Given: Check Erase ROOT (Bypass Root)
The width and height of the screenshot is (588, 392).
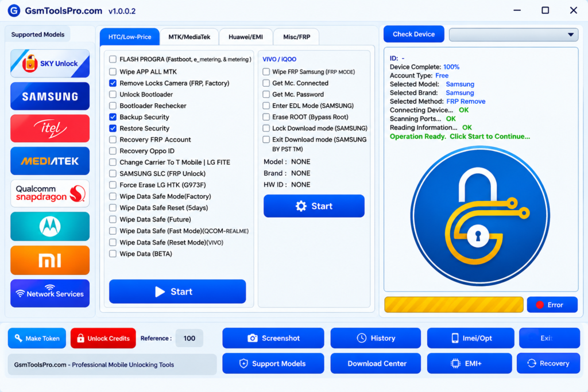Looking at the screenshot, I should coord(266,117).
